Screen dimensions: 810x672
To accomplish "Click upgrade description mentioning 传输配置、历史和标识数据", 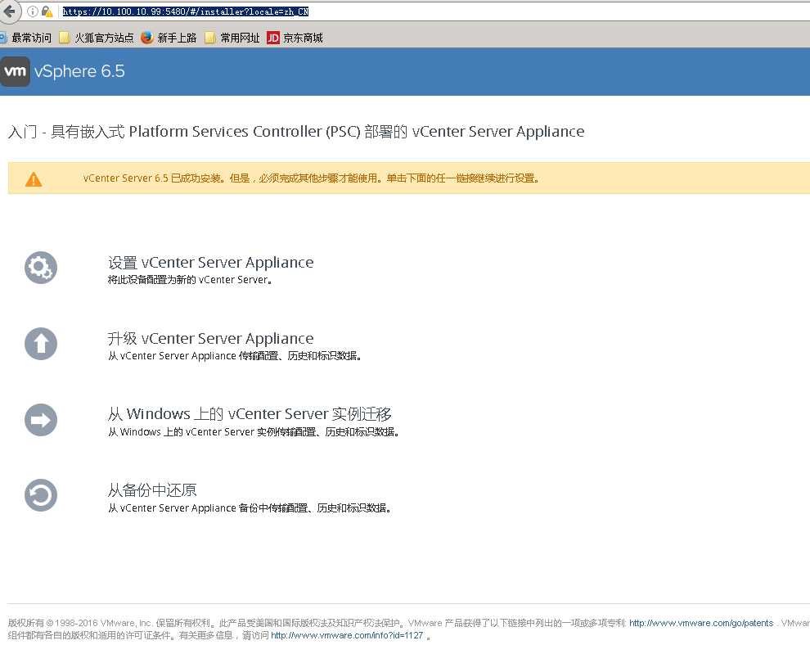I will (235, 356).
